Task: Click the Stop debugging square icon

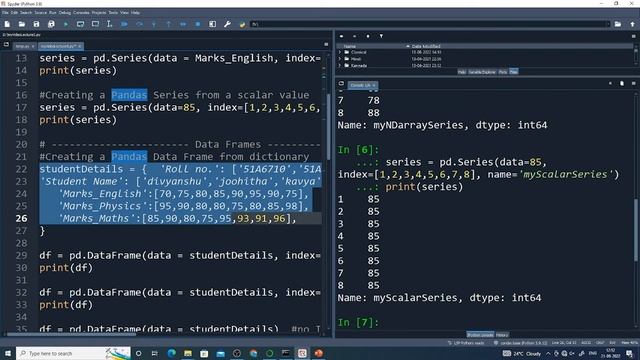Action: tap(198, 24)
